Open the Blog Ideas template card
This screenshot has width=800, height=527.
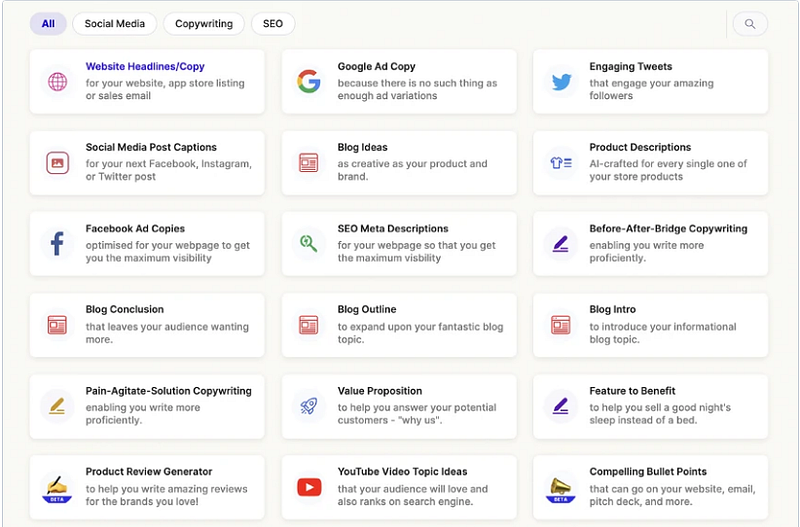(399, 162)
